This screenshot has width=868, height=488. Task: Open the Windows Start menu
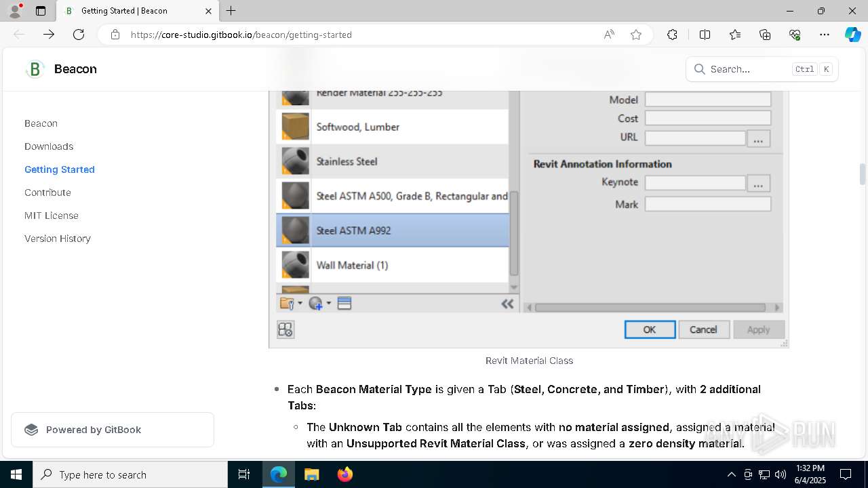pyautogui.click(x=16, y=474)
